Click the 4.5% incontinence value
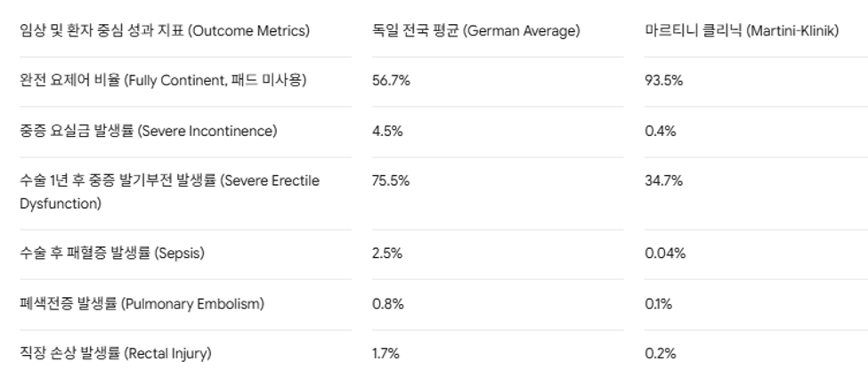 [x=387, y=131]
